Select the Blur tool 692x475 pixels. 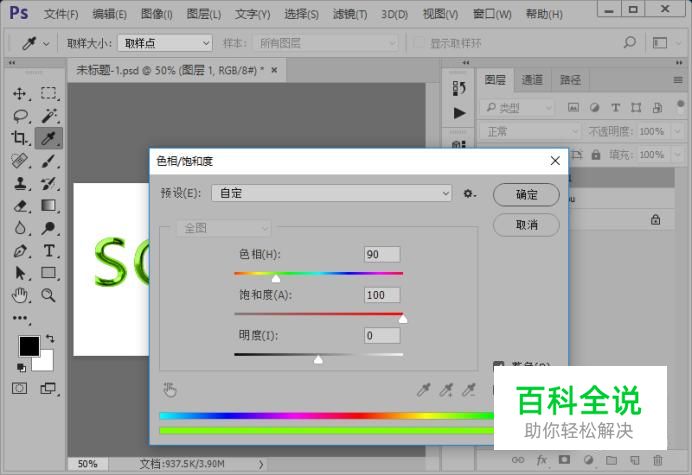19,228
